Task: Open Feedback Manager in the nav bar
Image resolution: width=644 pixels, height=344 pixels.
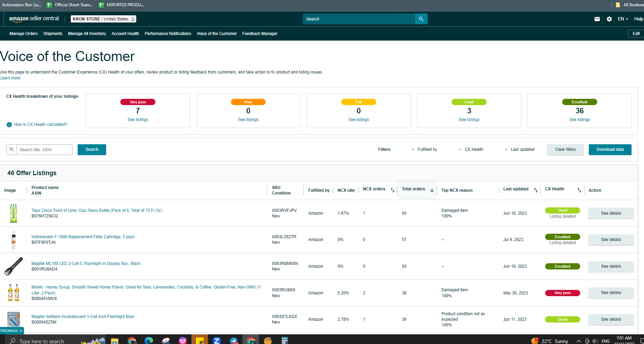Action: pos(260,34)
